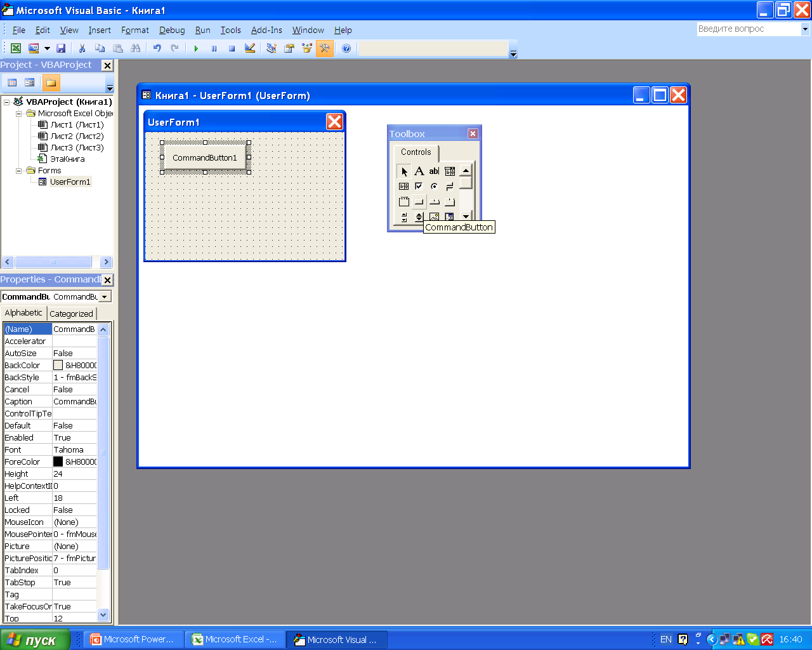Run the Sub/UserForm with the green play icon
The width and height of the screenshot is (812, 650).
(196, 48)
